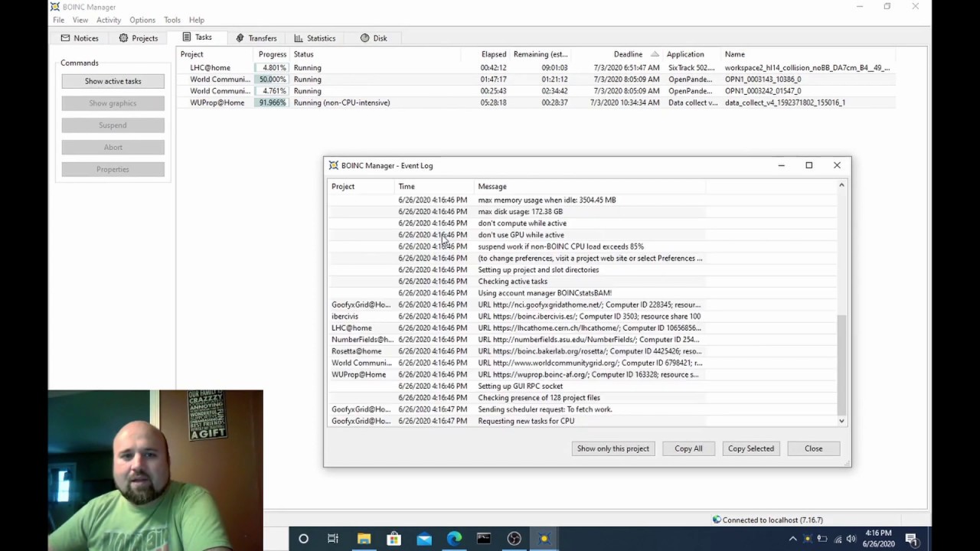Launch Microsoft Store from the taskbar

(394, 539)
